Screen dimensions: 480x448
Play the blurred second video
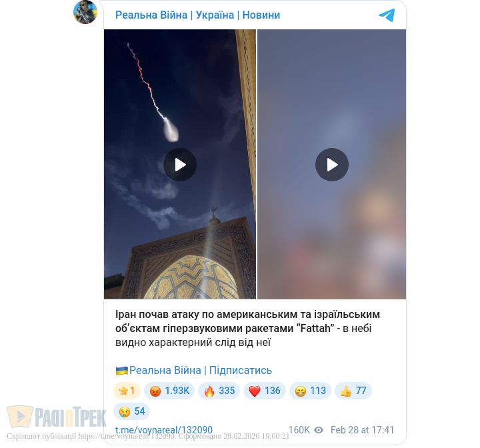coord(332,165)
